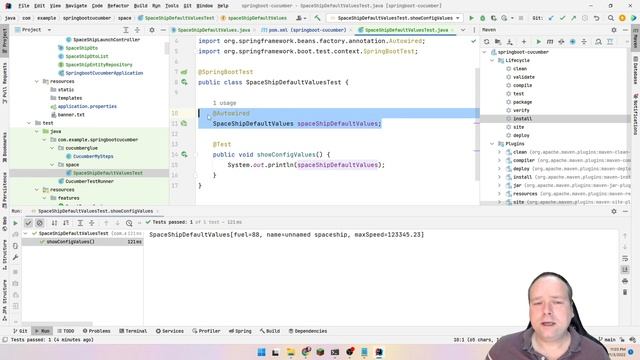Toggle scroll to end of console
The width and height of the screenshot is (640, 360).
[x=625, y=269]
